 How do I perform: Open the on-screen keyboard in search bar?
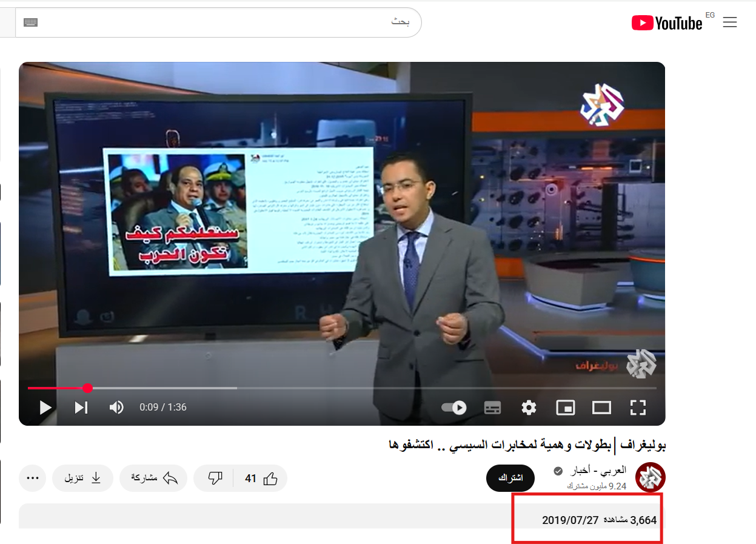[30, 22]
